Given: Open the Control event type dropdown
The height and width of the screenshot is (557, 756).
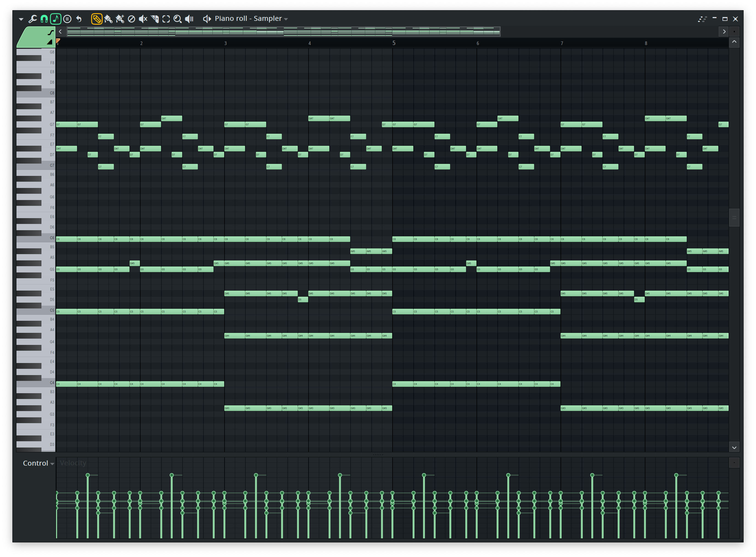Looking at the screenshot, I should click(x=52, y=464).
